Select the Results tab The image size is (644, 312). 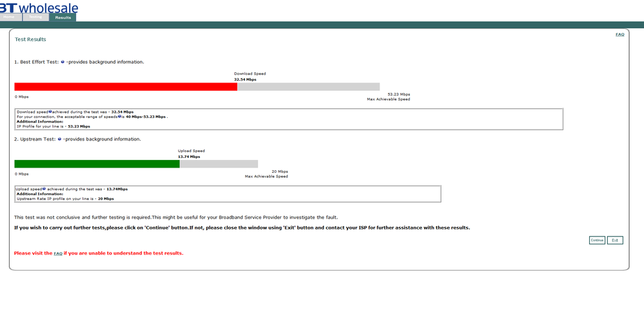pyautogui.click(x=63, y=17)
